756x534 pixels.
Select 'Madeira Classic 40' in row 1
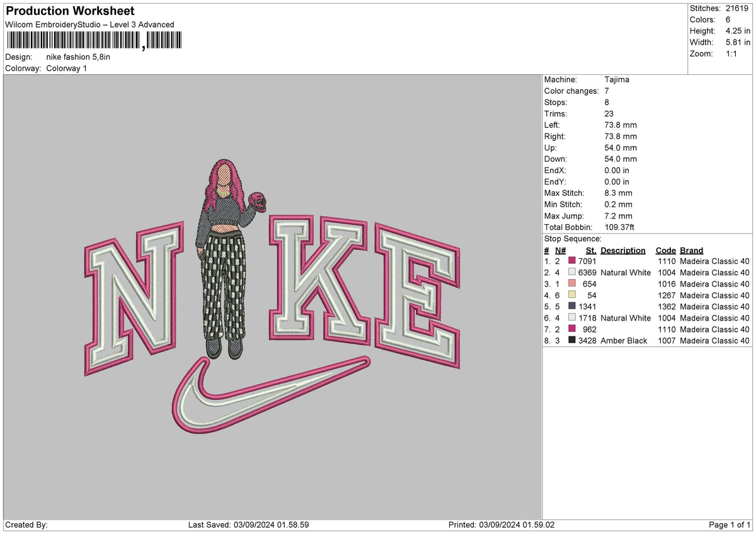point(715,261)
